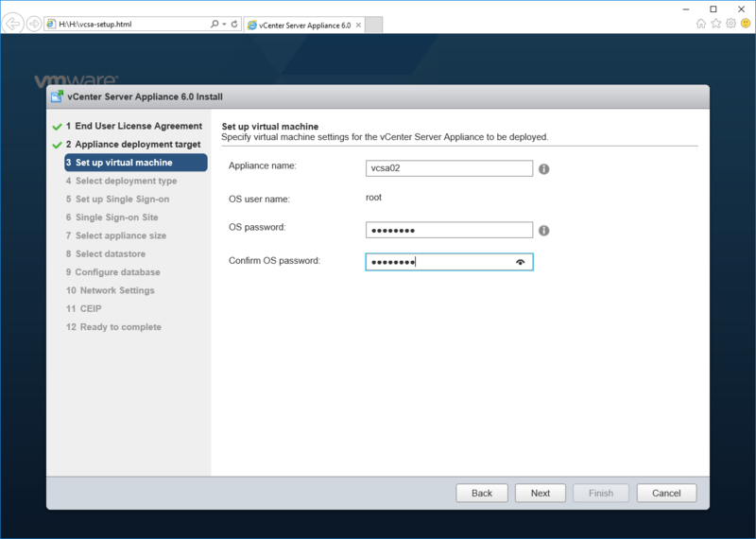The width and height of the screenshot is (756, 539).
Task: Click the installer icon in dialog title
Action: (x=57, y=96)
